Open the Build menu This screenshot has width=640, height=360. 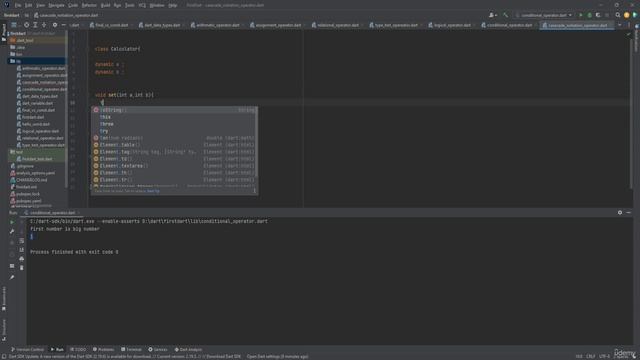[x=105, y=5]
